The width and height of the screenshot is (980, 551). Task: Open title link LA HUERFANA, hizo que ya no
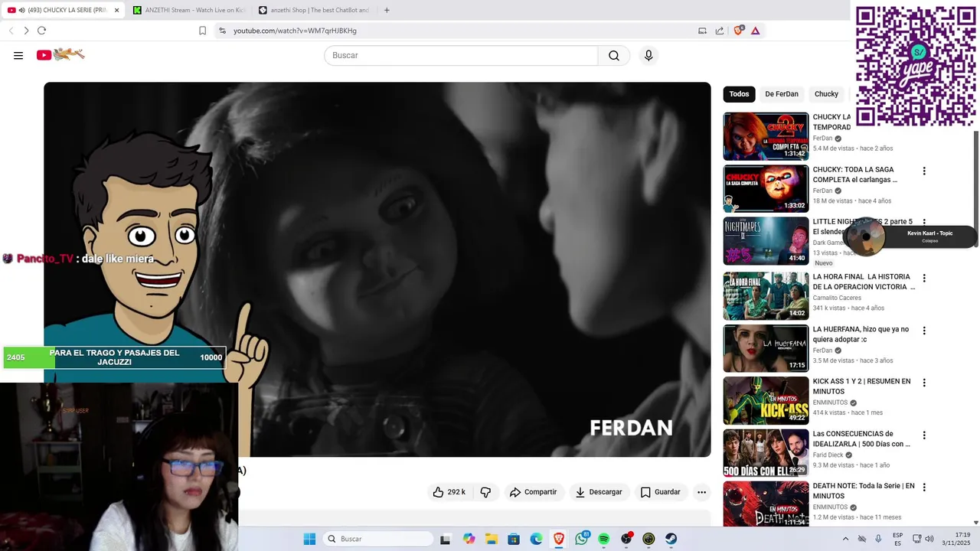861,334
